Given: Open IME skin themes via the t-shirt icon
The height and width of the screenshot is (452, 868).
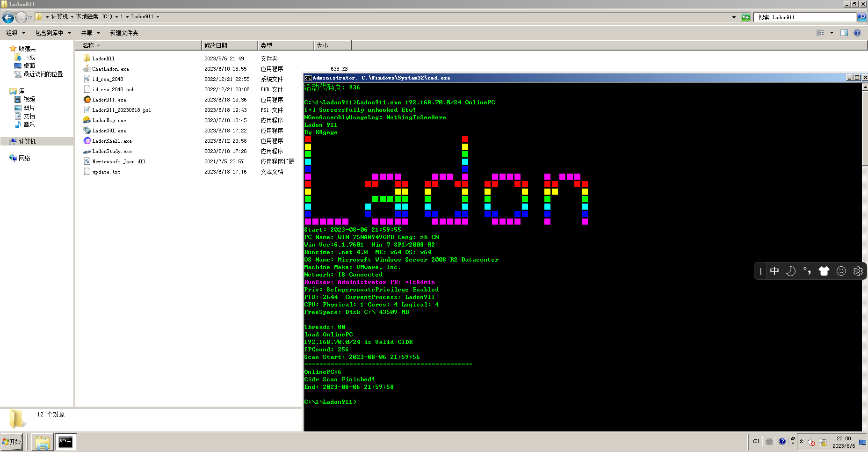Looking at the screenshot, I should click(824, 271).
